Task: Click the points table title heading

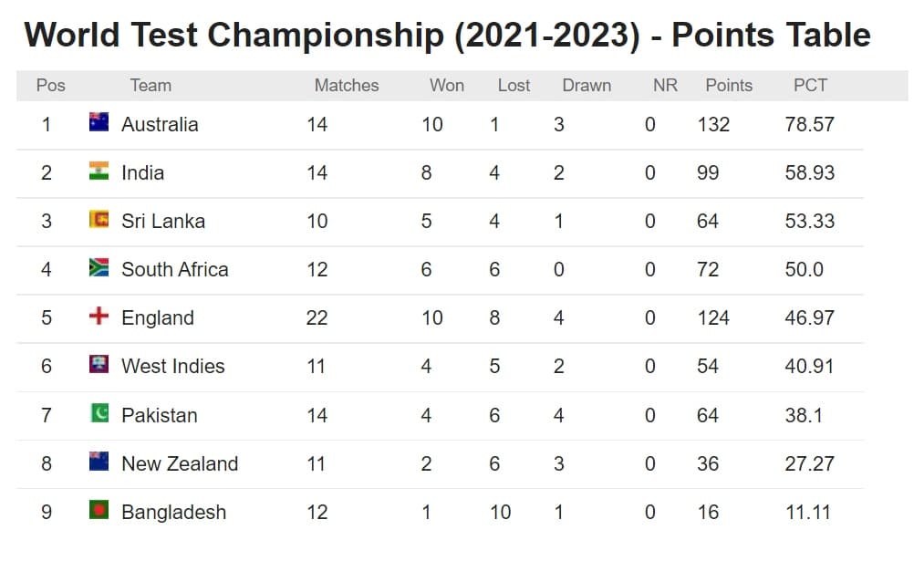Action: click(447, 36)
